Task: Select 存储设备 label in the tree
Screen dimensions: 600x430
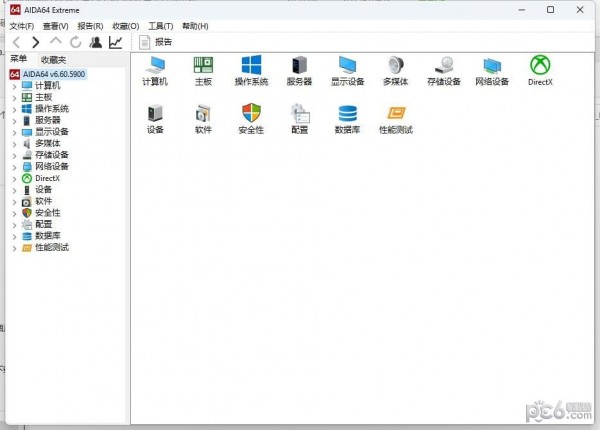Action: tap(52, 155)
